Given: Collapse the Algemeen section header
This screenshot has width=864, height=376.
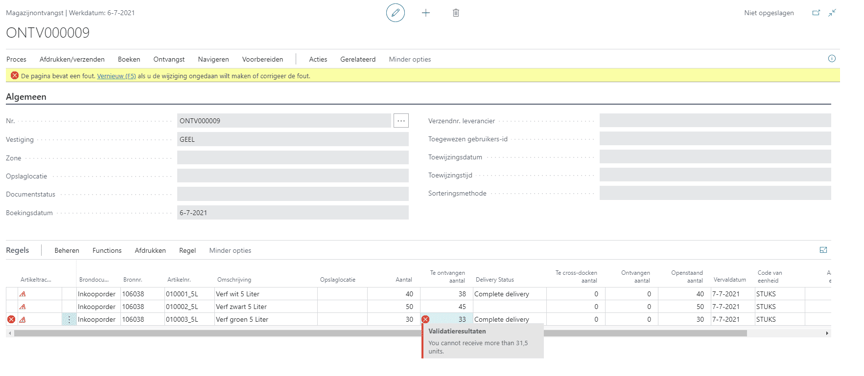Looking at the screenshot, I should (x=26, y=96).
